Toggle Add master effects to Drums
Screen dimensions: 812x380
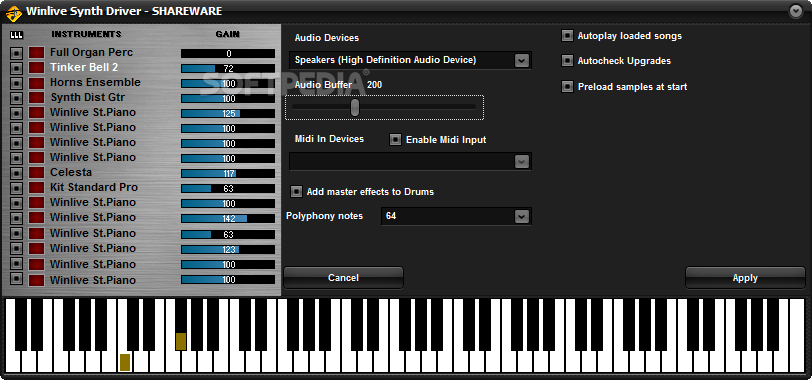296,192
